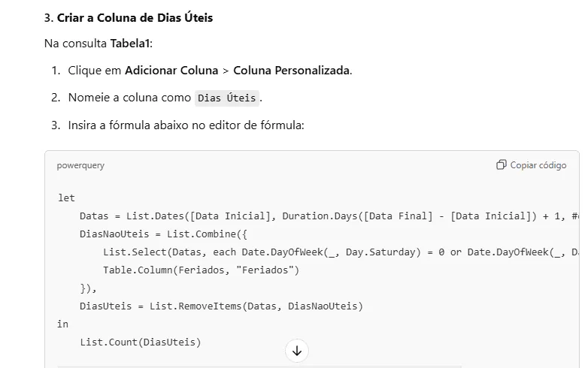
Task: Click the List.Count(DiasUteis) code line
Action: point(141,342)
